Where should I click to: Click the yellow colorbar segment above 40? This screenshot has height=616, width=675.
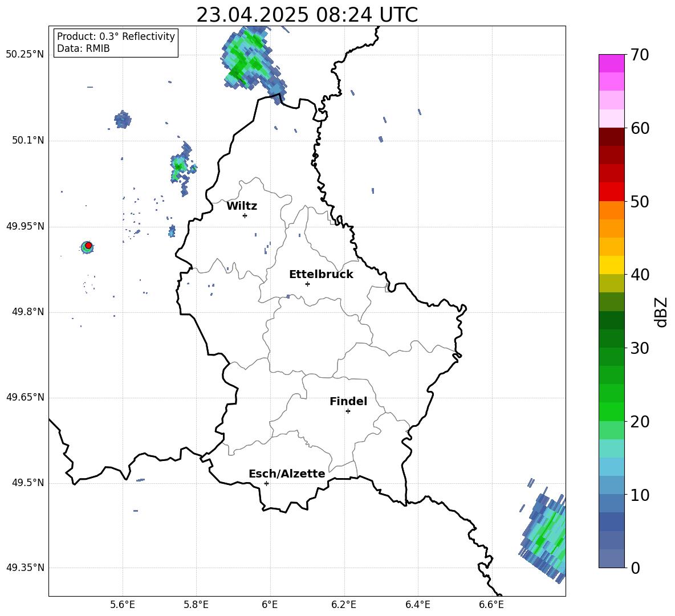(612, 265)
